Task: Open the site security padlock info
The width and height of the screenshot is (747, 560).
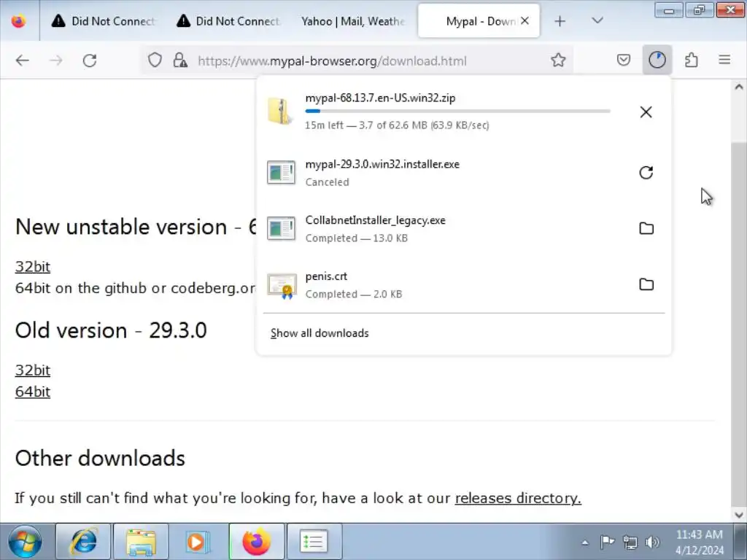Action: click(x=180, y=61)
